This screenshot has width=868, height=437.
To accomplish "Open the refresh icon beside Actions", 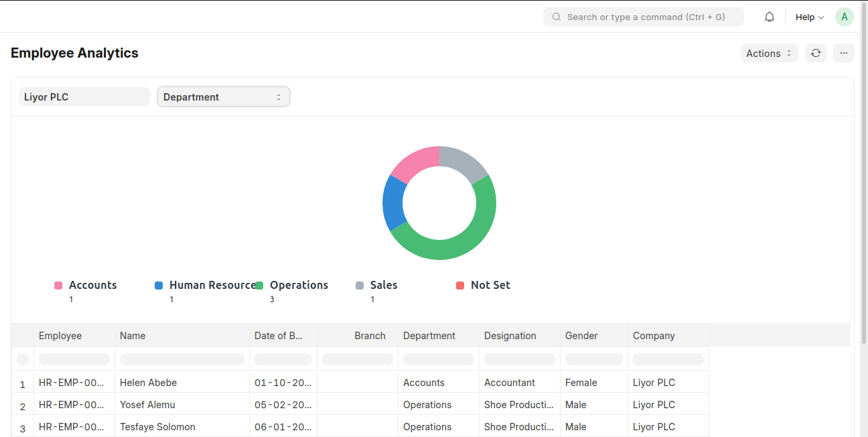I will coord(815,53).
